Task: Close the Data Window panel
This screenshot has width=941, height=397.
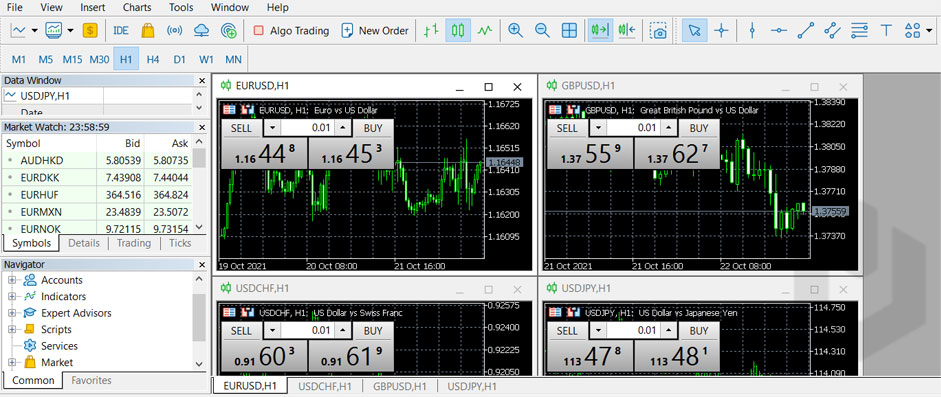Action: (202, 80)
